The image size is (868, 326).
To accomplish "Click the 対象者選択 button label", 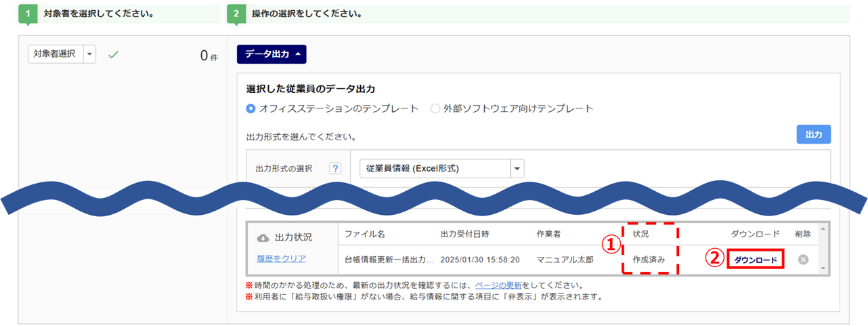I will click(x=55, y=54).
